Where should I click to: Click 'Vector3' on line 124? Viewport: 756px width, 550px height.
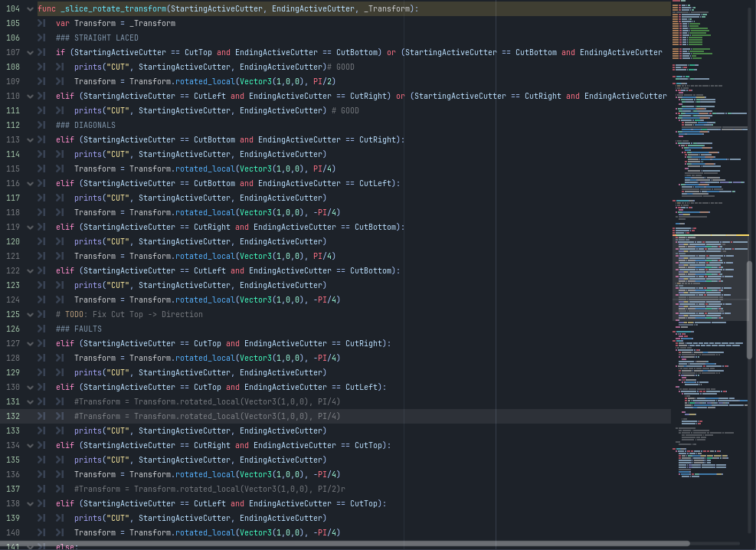256,300
